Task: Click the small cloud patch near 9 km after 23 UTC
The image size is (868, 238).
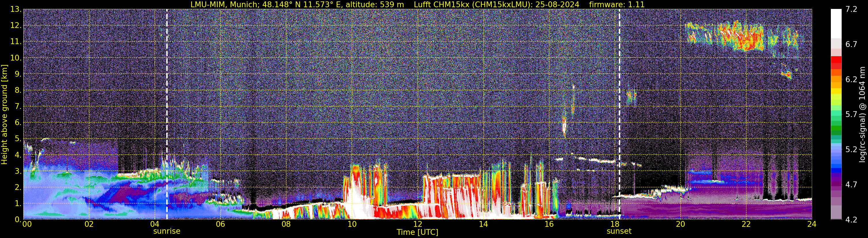Action: (x=787, y=74)
